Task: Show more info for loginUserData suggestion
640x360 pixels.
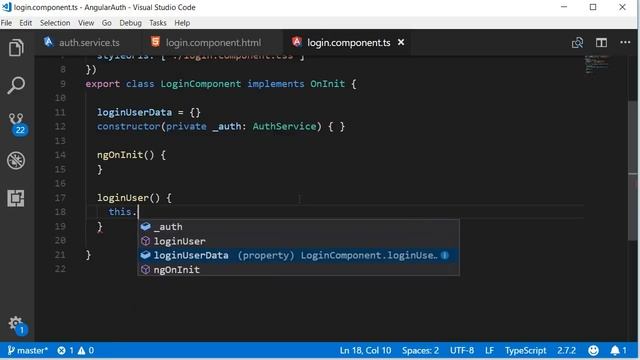Action: click(x=445, y=255)
